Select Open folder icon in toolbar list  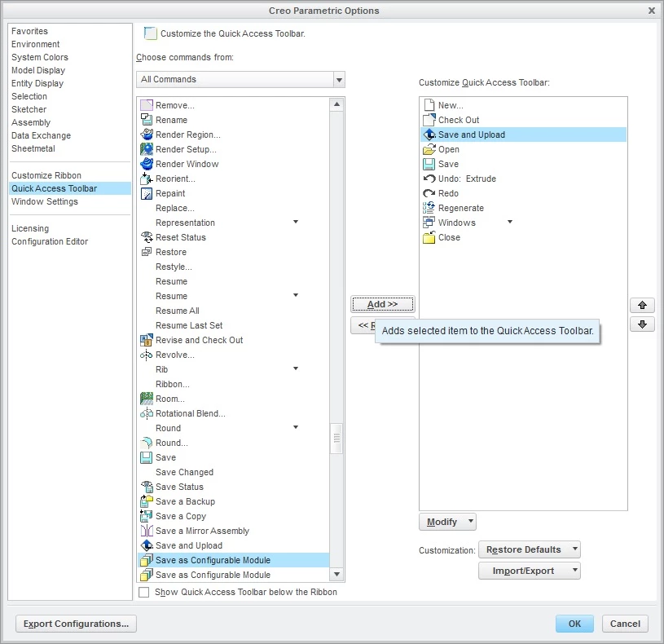pos(429,149)
